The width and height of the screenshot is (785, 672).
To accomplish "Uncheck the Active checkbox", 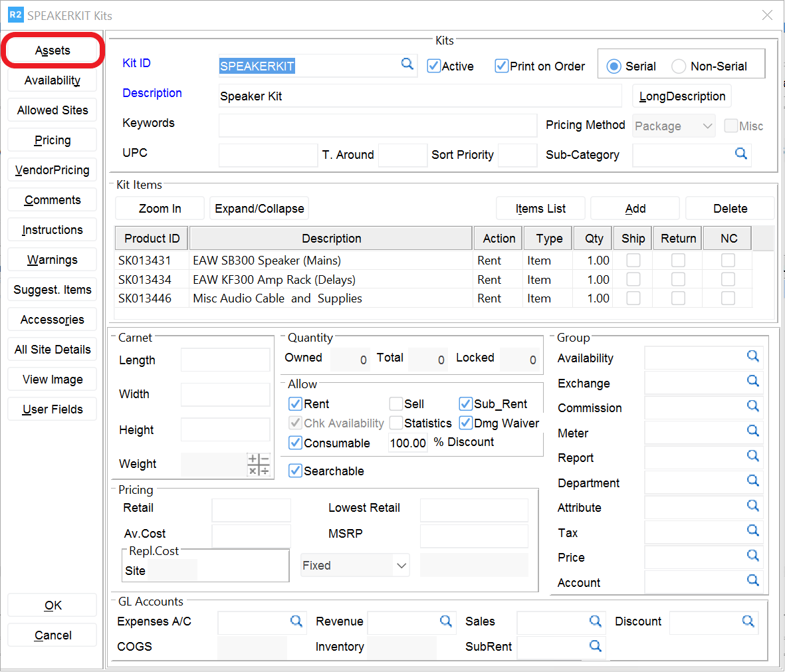I will [x=434, y=66].
